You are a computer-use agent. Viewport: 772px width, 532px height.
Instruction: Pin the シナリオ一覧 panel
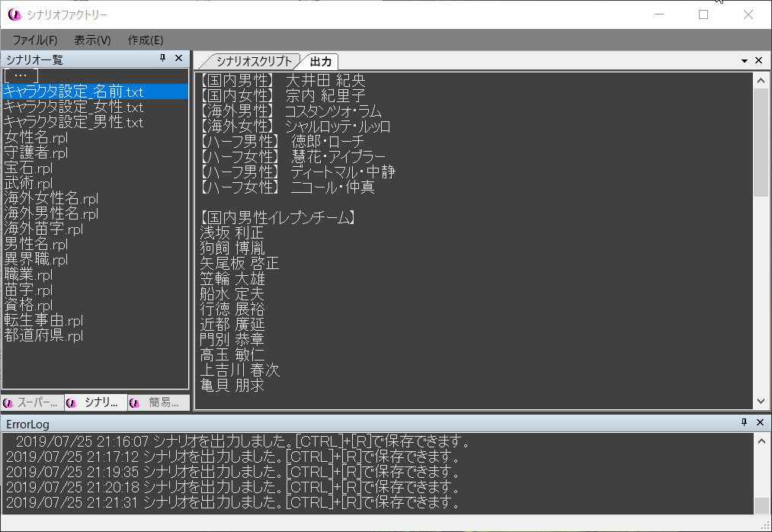(x=162, y=59)
